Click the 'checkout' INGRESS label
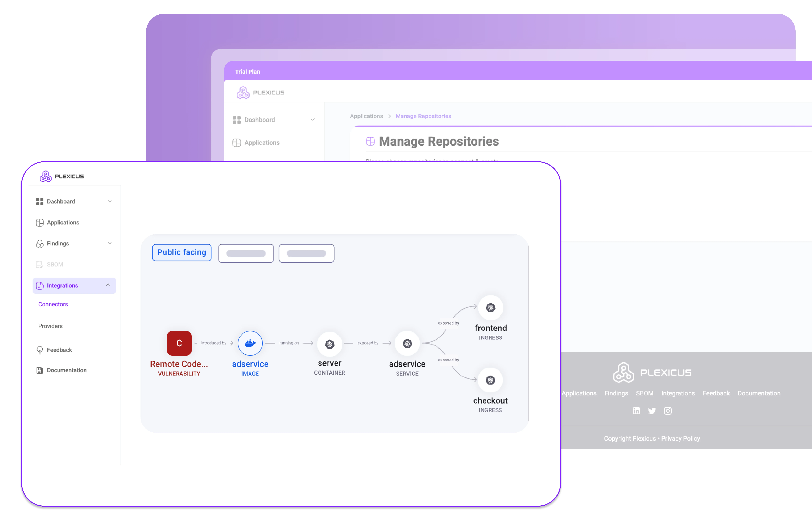This screenshot has height=525, width=812. [x=490, y=401]
